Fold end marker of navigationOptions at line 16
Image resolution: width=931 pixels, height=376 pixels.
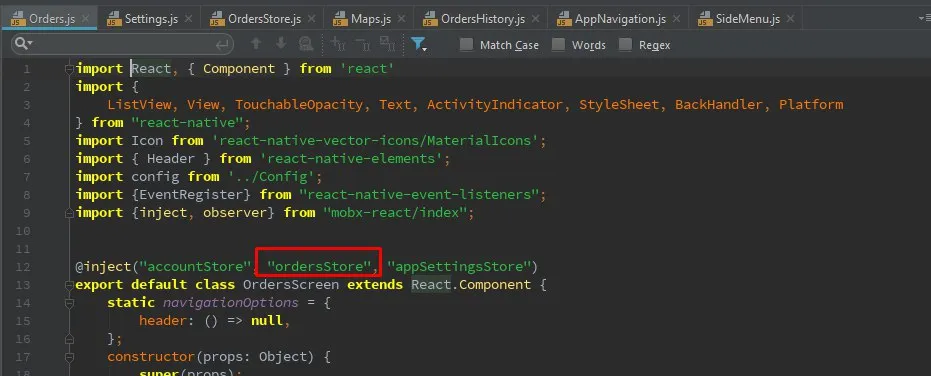pos(69,339)
